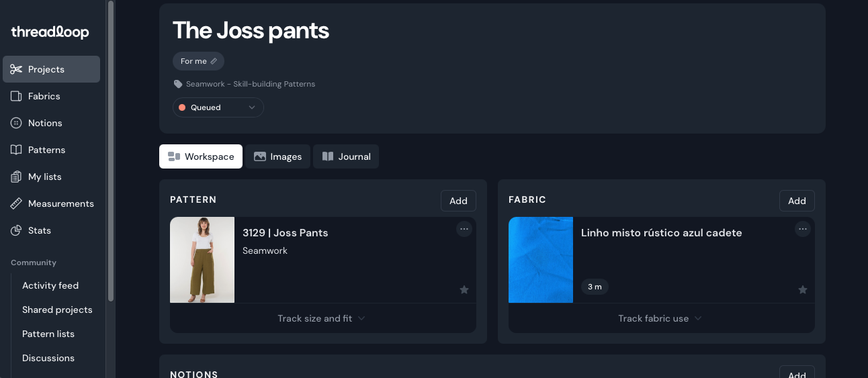
Task: Toggle favorite star on Linho misto fabric
Action: tap(803, 289)
